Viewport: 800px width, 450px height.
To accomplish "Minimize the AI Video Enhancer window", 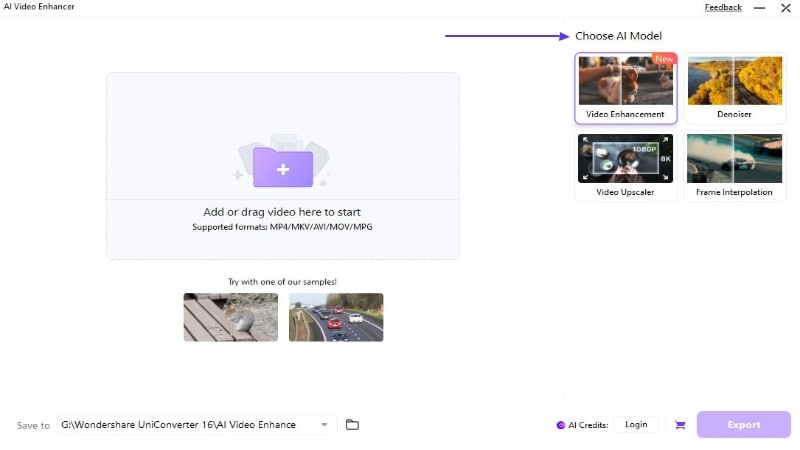I will [759, 8].
